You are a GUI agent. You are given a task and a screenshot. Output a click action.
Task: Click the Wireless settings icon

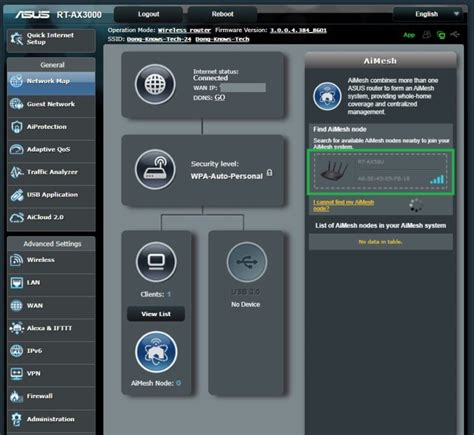[16, 260]
